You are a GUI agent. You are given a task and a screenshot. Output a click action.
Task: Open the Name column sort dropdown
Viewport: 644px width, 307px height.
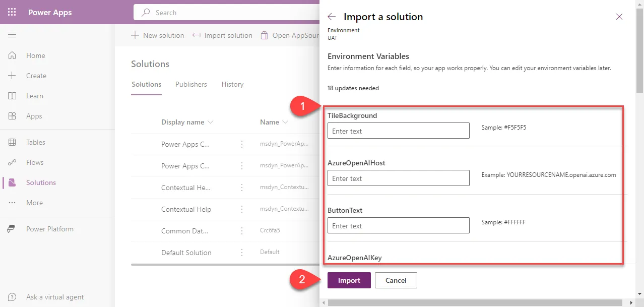coord(285,122)
